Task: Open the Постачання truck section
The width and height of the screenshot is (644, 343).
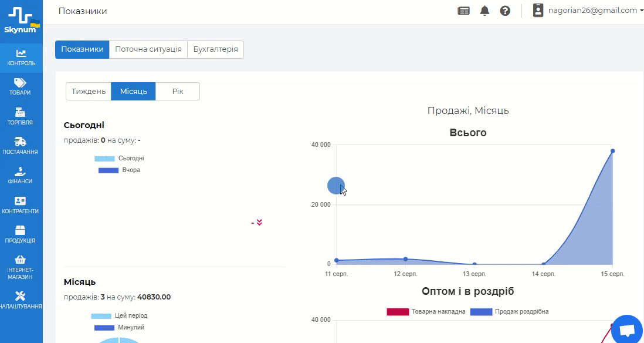Action: click(21, 146)
